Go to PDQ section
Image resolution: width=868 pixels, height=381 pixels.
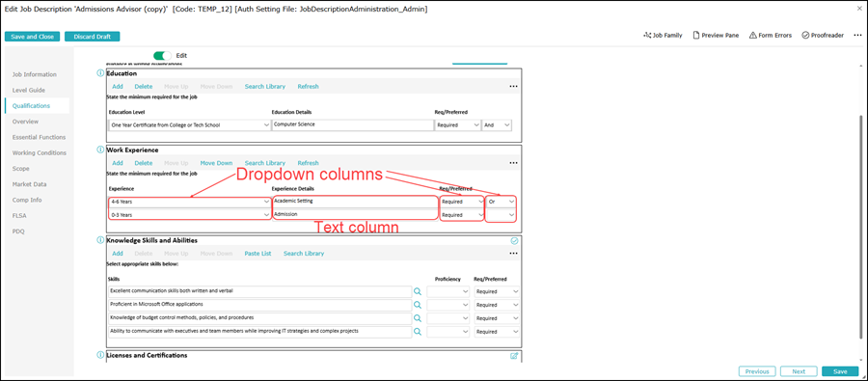tap(18, 231)
